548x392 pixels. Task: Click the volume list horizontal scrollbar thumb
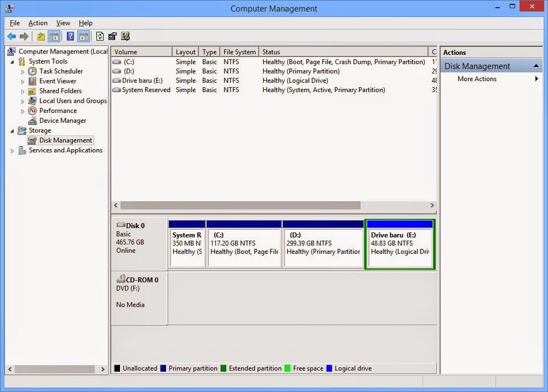coord(240,205)
